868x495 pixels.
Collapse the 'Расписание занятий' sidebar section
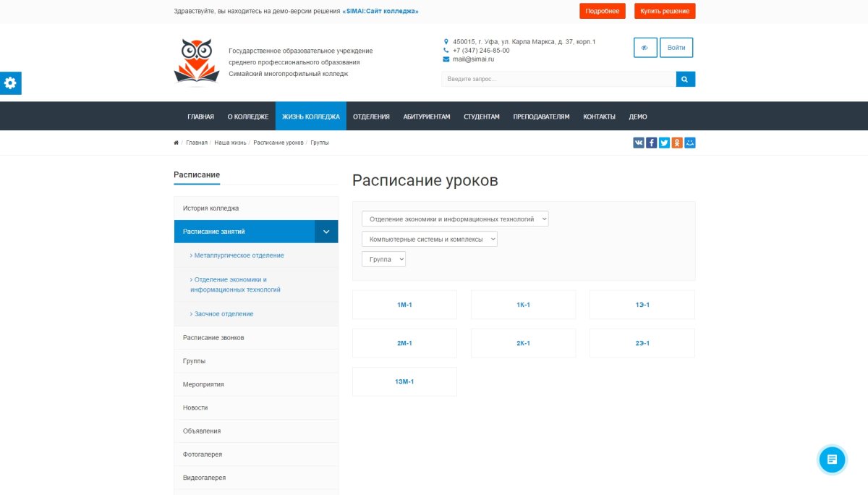(x=326, y=231)
